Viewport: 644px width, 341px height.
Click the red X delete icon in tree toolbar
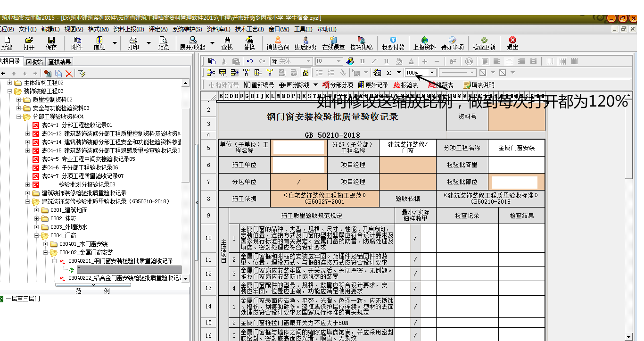click(x=69, y=73)
